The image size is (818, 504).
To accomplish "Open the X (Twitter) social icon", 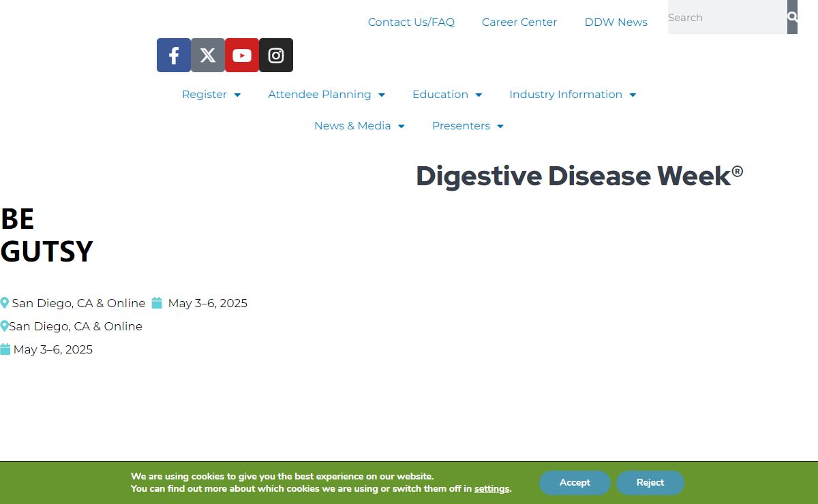I will click(208, 55).
